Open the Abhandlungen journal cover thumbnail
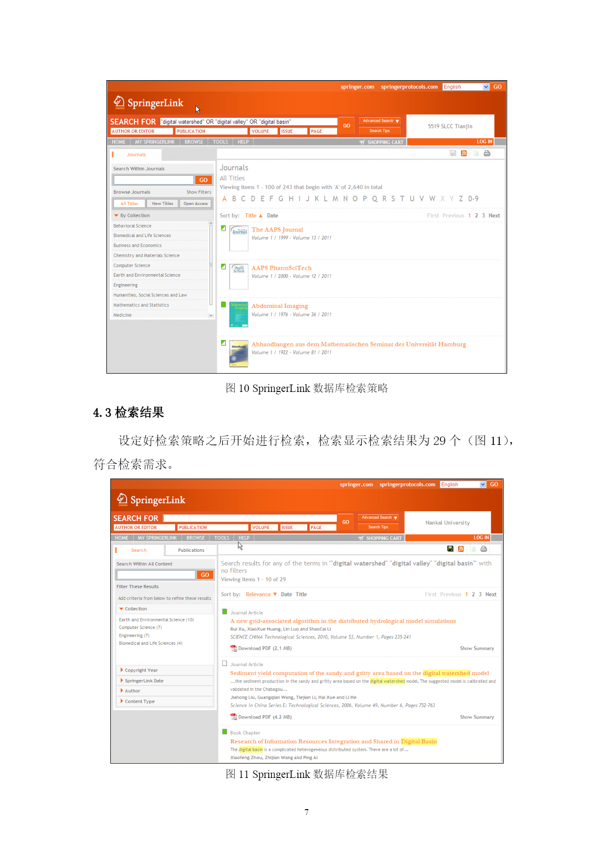The width and height of the screenshot is (614, 868). coord(239,353)
